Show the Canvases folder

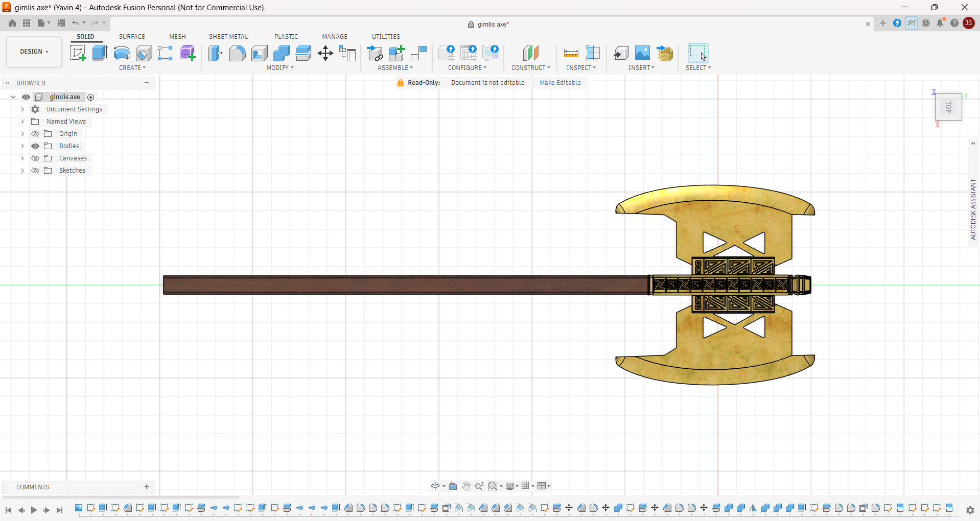tap(35, 158)
